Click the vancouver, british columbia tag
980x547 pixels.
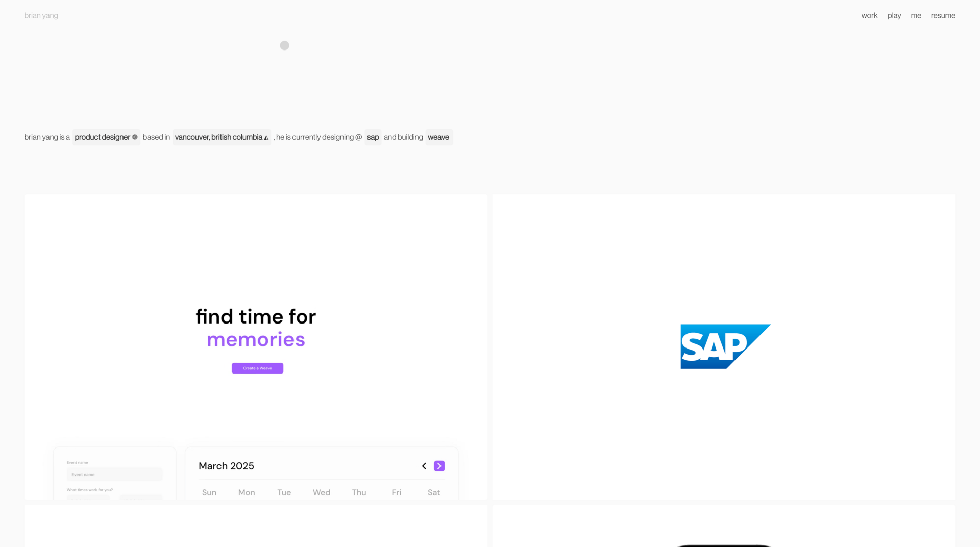(222, 137)
